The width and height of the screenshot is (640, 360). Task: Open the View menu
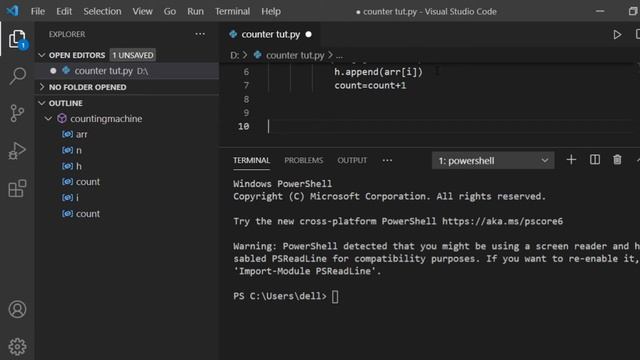pos(142,11)
